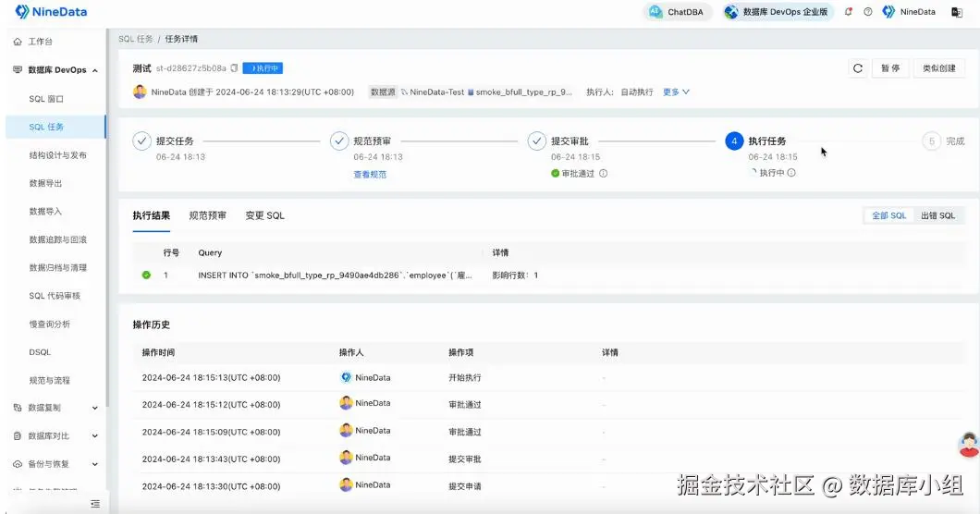Open 规范与流程 in the sidebar
The image size is (980, 514).
49,380
